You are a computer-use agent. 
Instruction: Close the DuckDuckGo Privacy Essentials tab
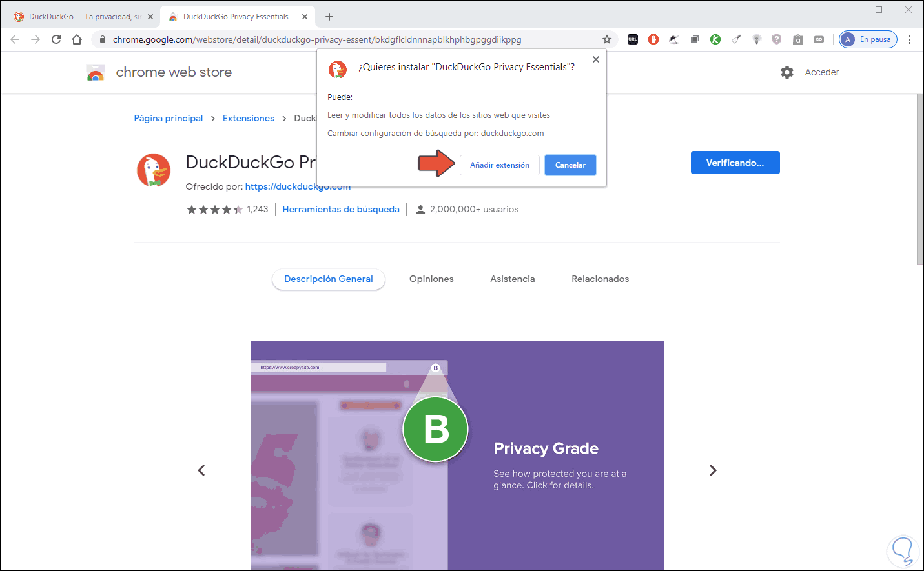305,17
